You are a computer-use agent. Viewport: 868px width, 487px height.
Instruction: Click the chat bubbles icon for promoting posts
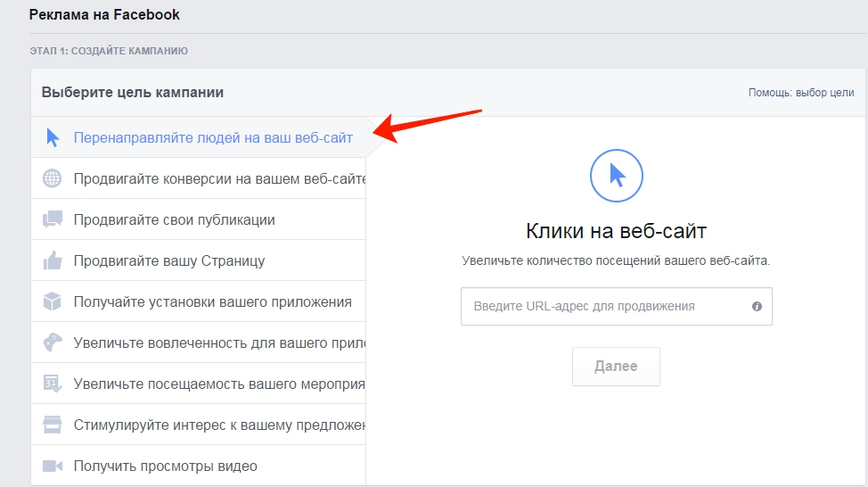coord(53,219)
